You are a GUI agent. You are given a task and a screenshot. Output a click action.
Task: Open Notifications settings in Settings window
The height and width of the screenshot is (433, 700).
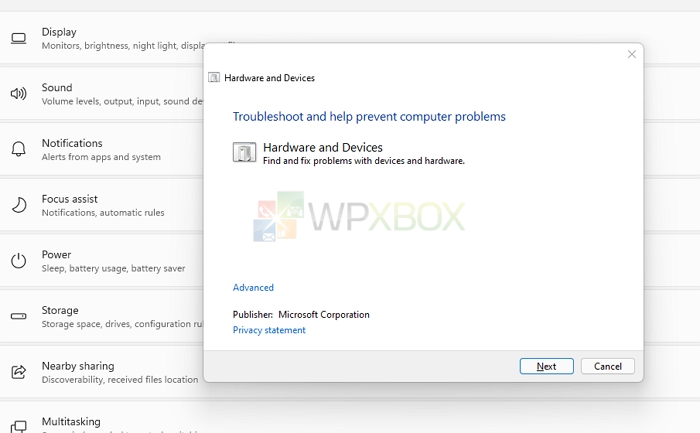(102, 150)
